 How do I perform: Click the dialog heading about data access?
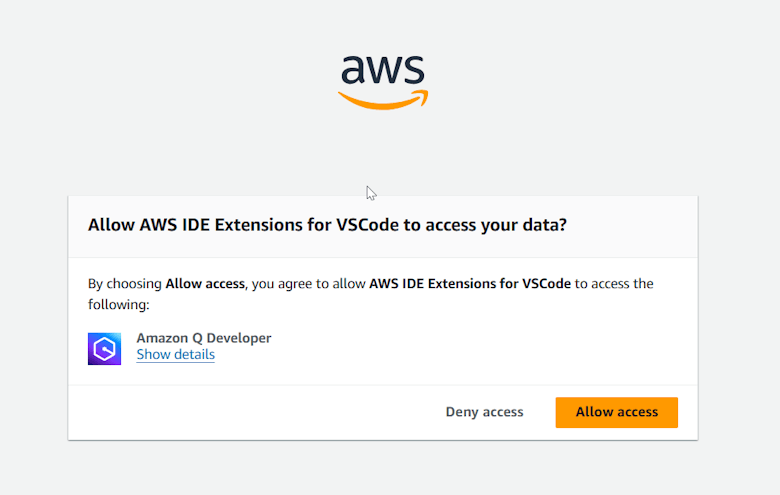(328, 225)
